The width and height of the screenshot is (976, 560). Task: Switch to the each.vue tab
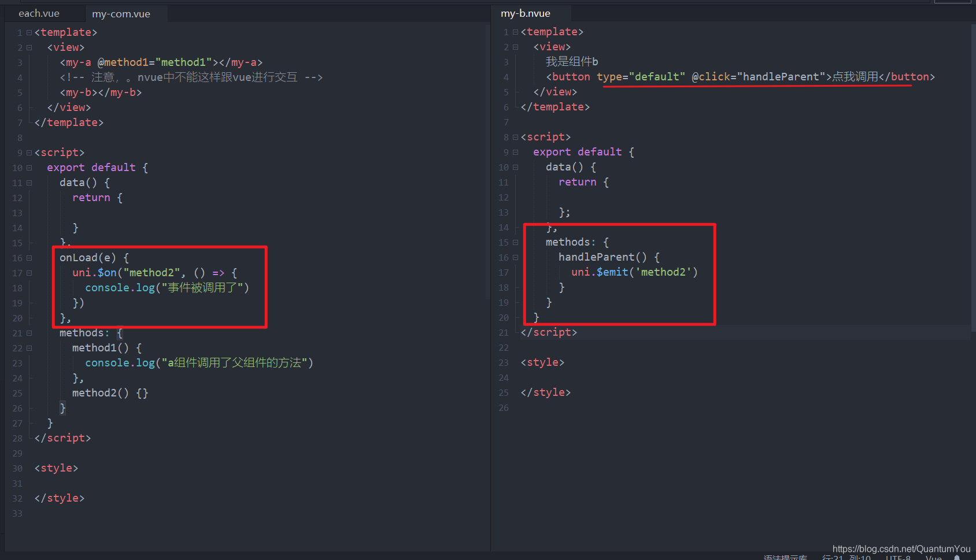[39, 13]
